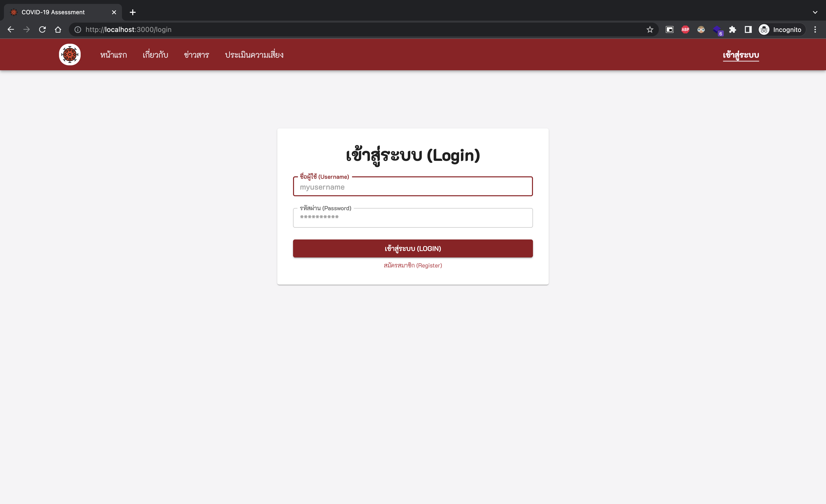Open the ข่าวสาร nav item
826x504 pixels.
[196, 55]
